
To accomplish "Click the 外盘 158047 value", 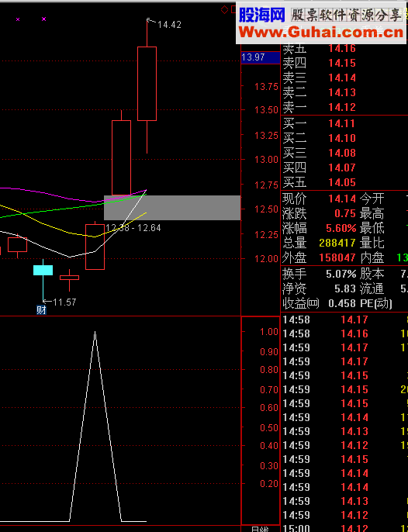I will coord(337,257).
